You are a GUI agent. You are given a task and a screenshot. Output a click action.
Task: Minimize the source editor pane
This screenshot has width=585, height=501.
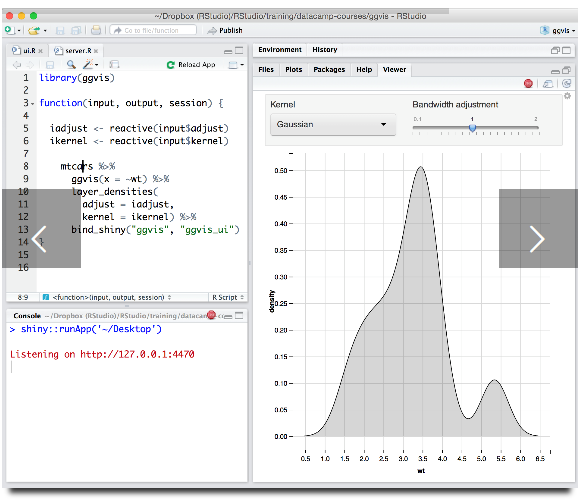(x=228, y=51)
